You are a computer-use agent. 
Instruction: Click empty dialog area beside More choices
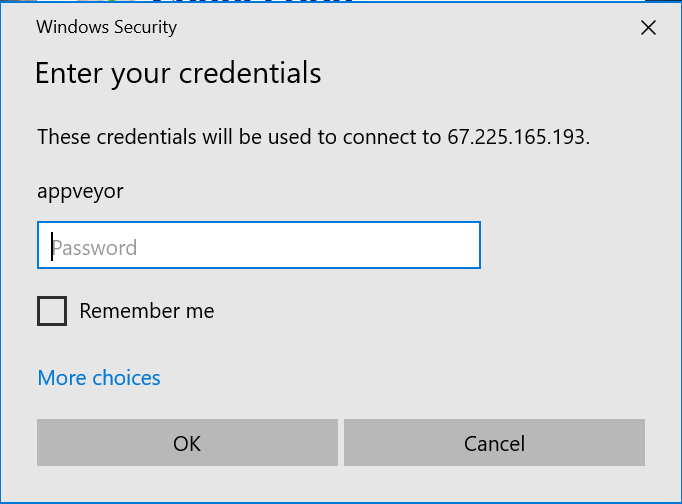(x=391, y=377)
